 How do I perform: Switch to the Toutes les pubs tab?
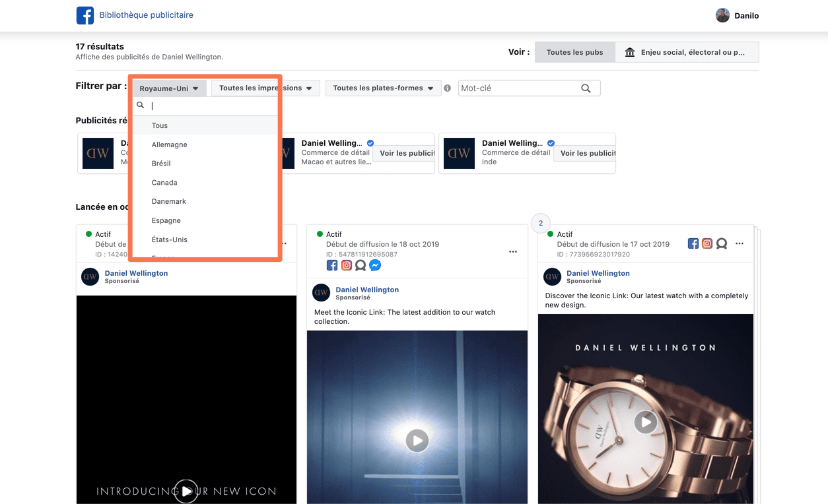click(x=574, y=52)
